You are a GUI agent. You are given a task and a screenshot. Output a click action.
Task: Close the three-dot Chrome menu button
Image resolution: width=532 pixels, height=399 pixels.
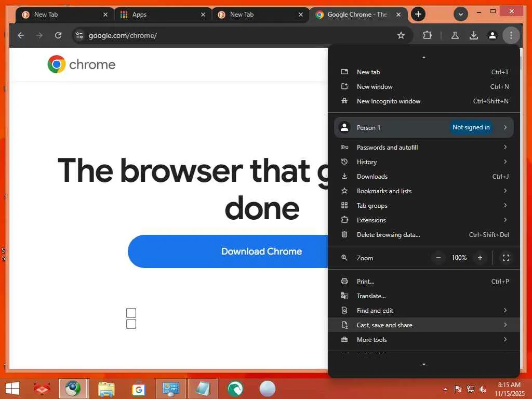511,35
